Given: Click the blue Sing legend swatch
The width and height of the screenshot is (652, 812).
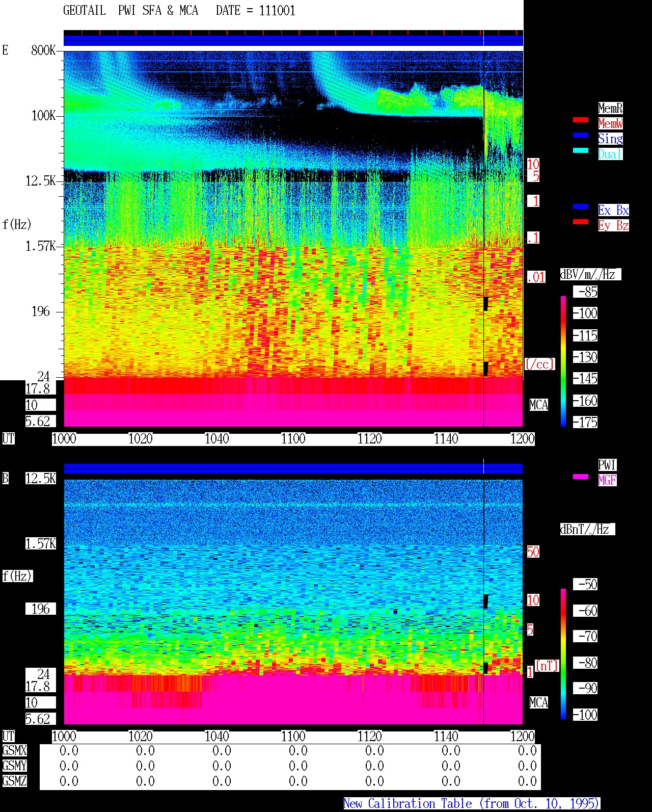Looking at the screenshot, I should [581, 136].
